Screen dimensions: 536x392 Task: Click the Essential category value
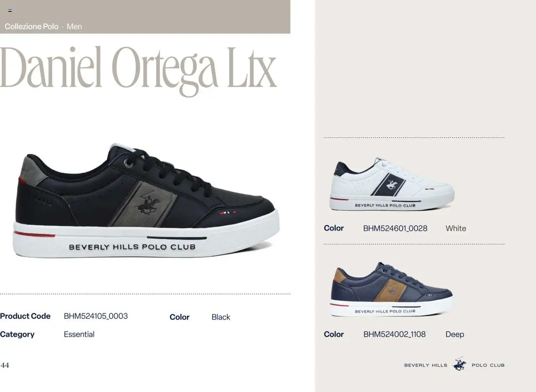(79, 334)
